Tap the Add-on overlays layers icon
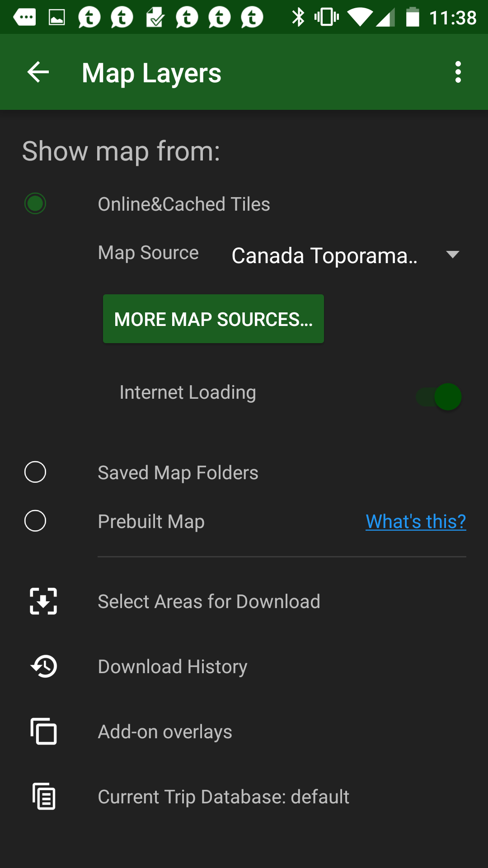Image resolution: width=488 pixels, height=868 pixels. pos(43,731)
